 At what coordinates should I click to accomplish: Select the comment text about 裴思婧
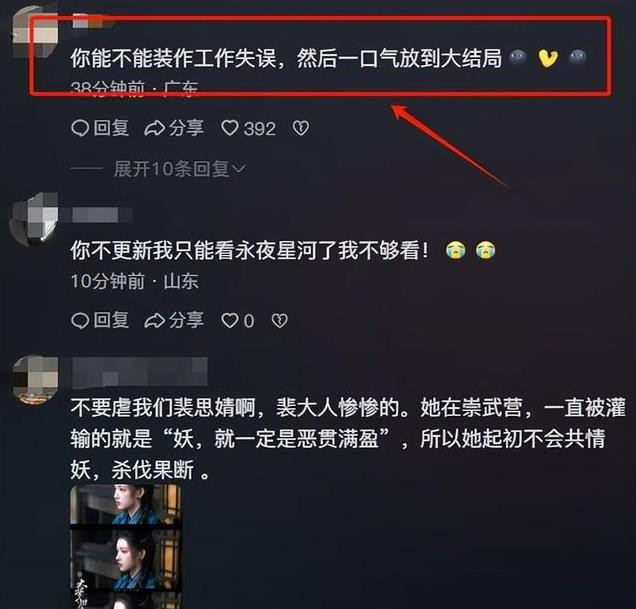pos(348,439)
